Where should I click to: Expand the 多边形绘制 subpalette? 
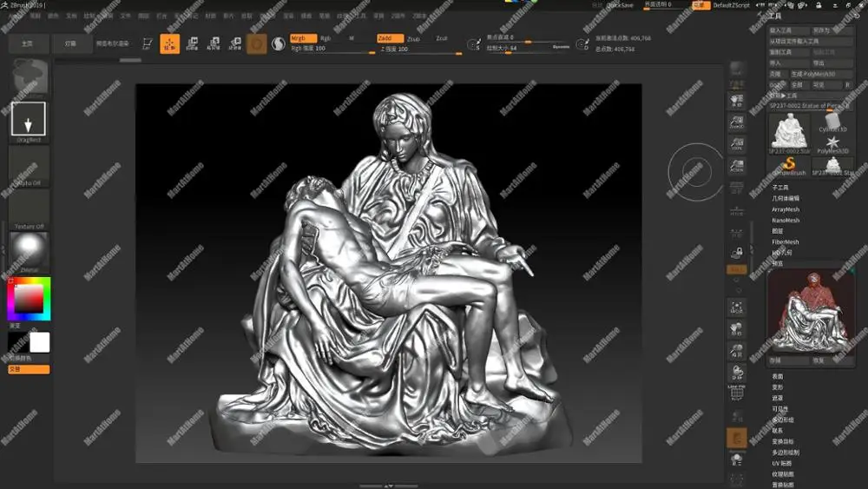(x=786, y=453)
